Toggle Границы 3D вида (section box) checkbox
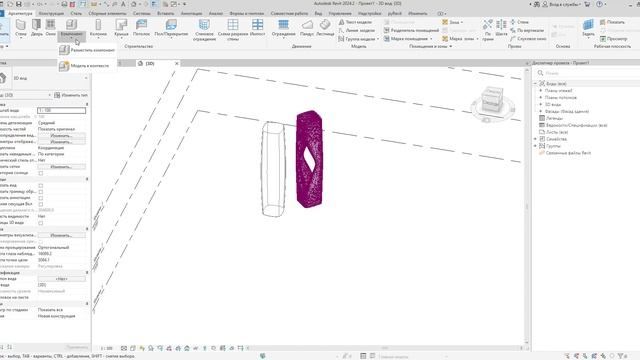Viewport: 640px width, 360px height. (x=41, y=223)
